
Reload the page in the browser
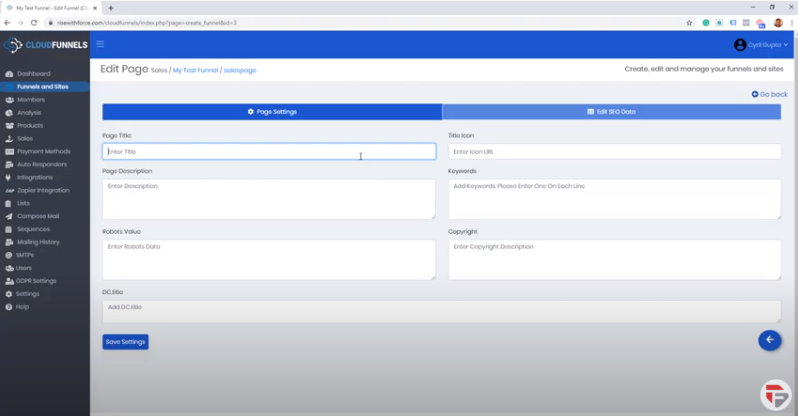coord(35,22)
